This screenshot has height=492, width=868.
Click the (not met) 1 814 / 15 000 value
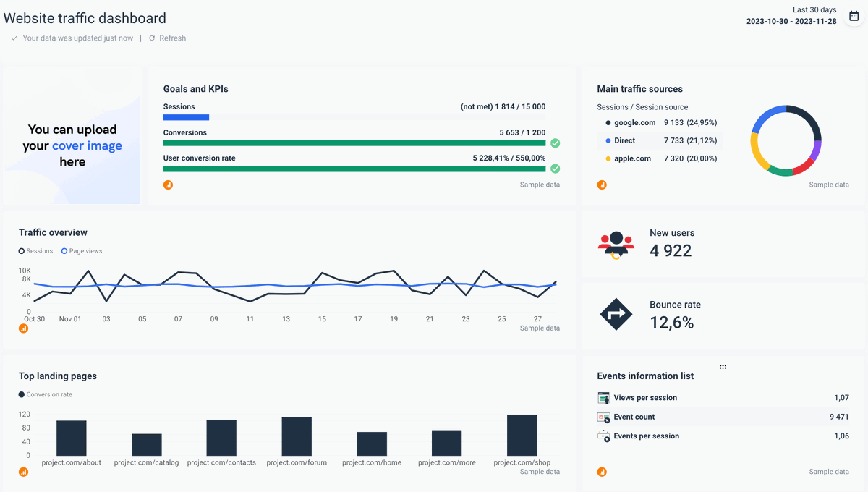click(x=503, y=107)
